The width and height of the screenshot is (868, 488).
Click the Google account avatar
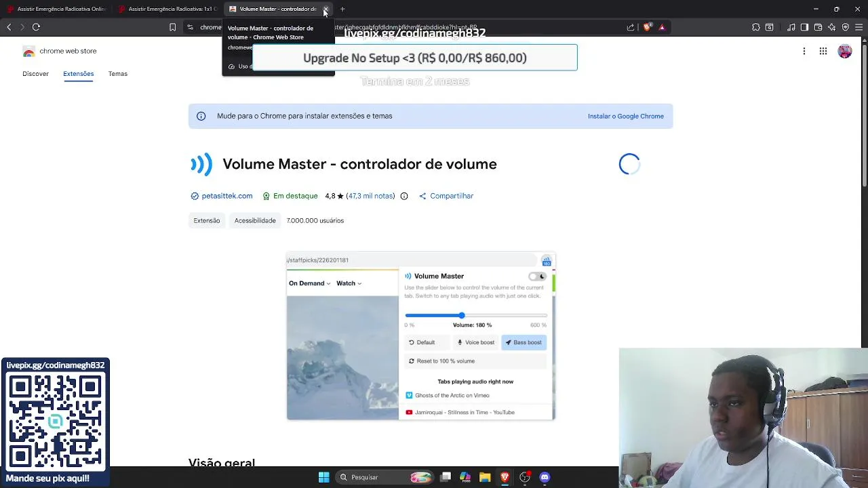pos(845,51)
